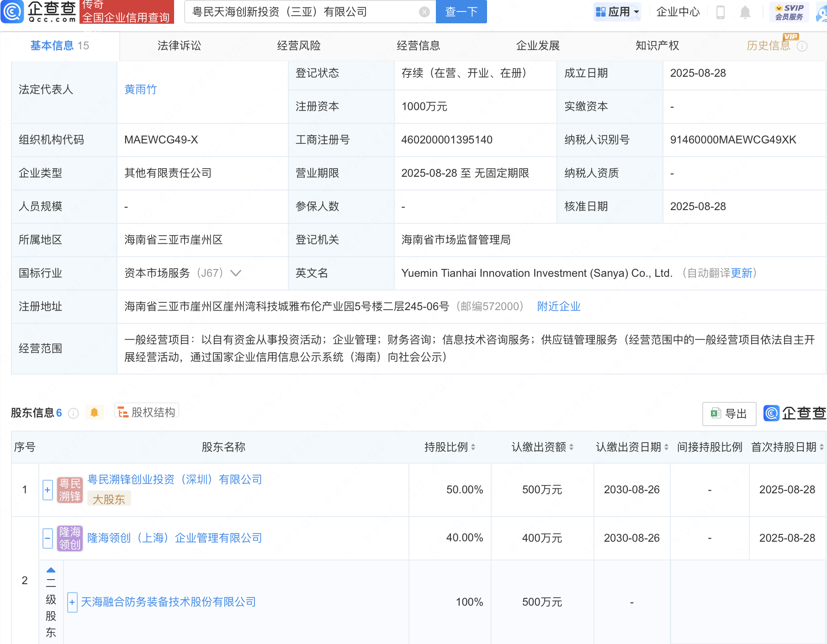Screen dimensions: 827x644
Task: Collapse row for 隆海领创 shareholder
Action: pyautogui.click(x=48, y=538)
